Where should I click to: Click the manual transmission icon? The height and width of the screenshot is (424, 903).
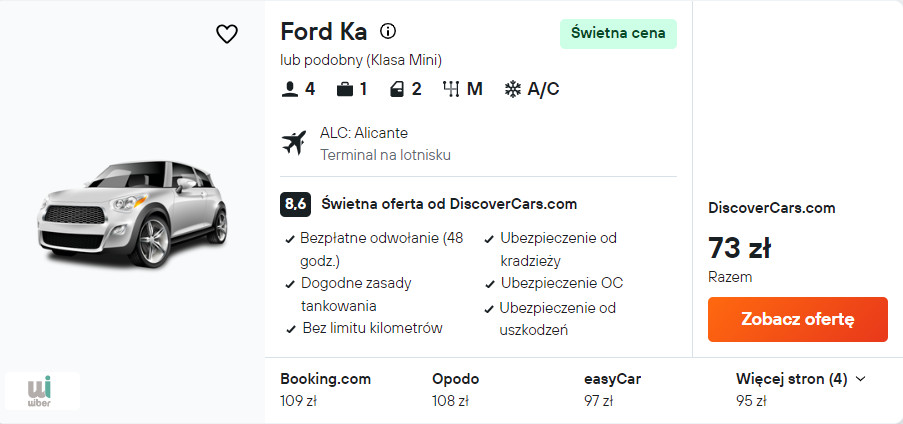pyautogui.click(x=451, y=89)
